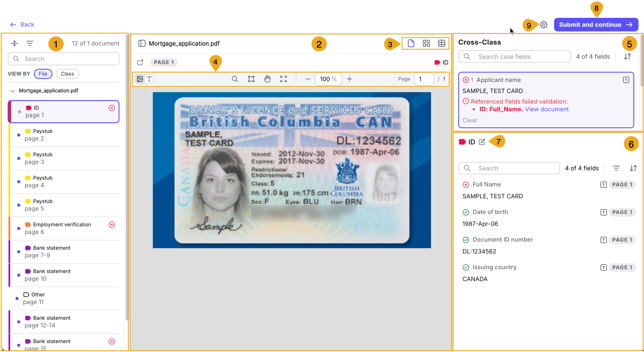Toggle single-page view mode
644x352 pixels.
[x=411, y=43]
